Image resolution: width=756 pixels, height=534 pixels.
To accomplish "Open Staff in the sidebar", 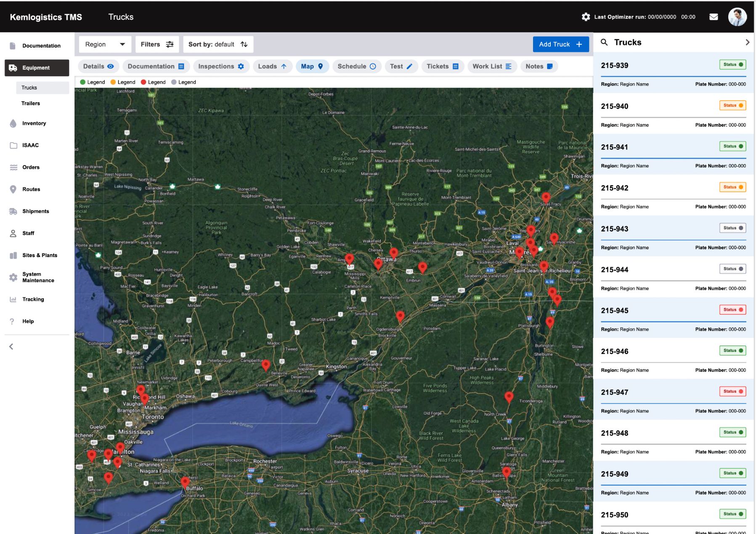I will tap(37, 233).
